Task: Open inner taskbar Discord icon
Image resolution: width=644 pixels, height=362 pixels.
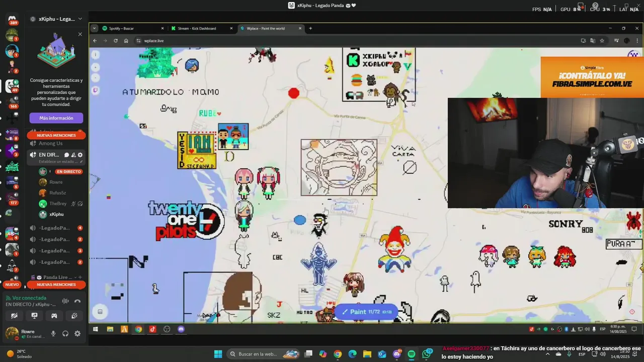Action: (x=181, y=329)
